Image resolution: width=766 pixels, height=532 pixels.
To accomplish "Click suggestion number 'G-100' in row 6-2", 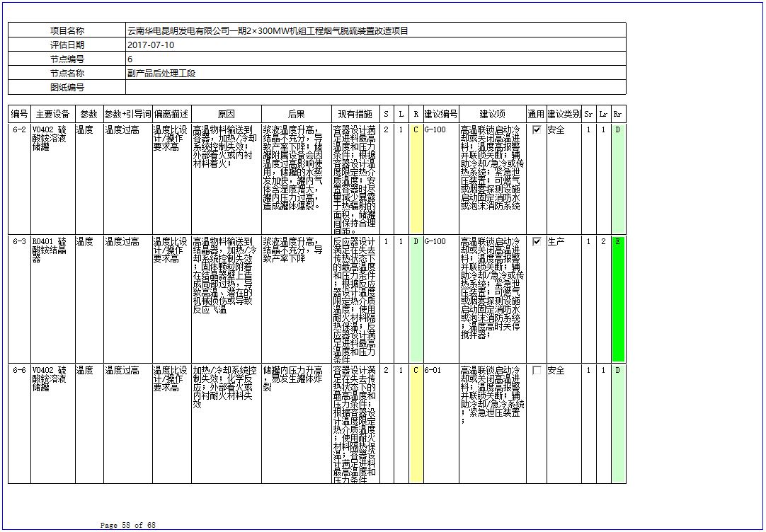I will click(x=435, y=130).
